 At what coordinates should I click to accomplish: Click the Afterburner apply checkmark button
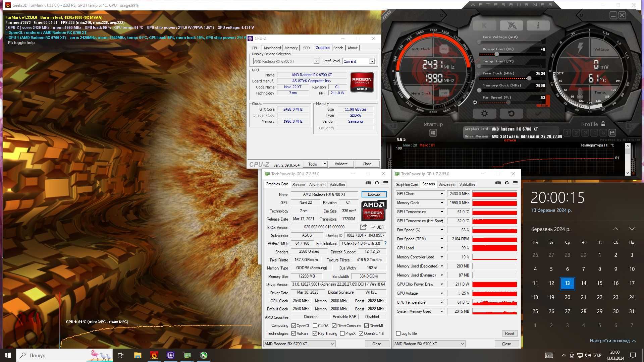pyautogui.click(x=538, y=114)
